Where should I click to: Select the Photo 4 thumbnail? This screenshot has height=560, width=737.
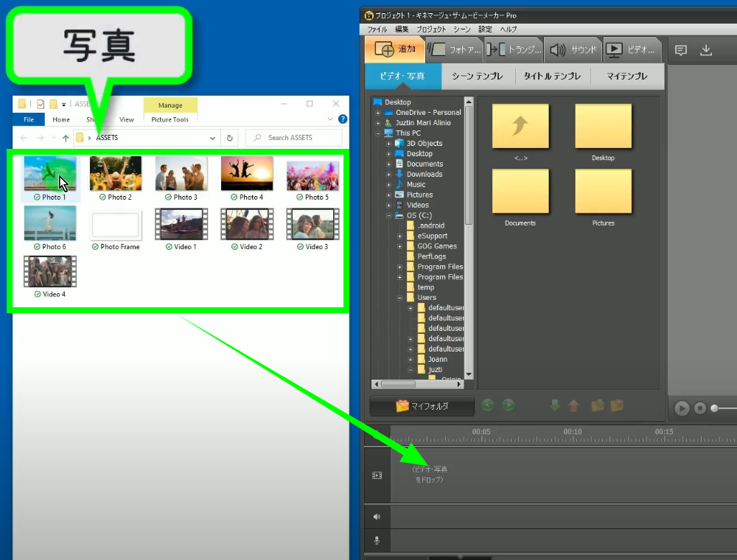click(247, 174)
